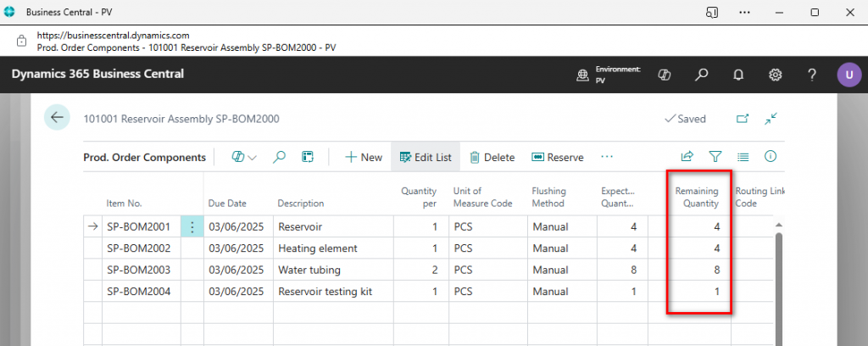Open the settings gear in header
This screenshot has width=868, height=346.
tap(775, 75)
